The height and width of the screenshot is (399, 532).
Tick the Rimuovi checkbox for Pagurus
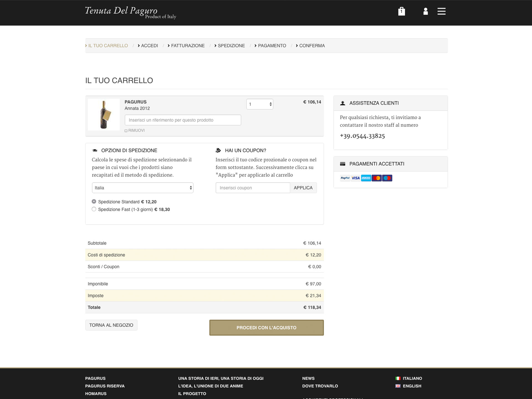click(x=126, y=131)
